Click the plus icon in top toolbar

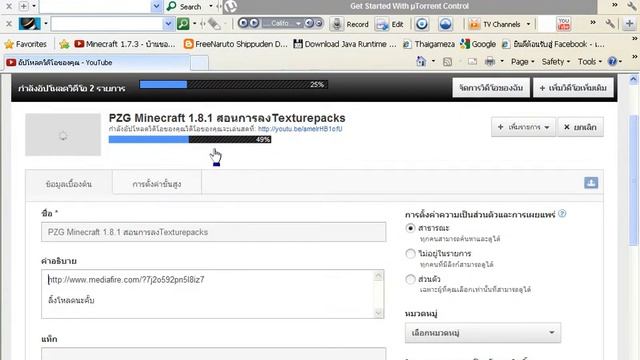point(23,6)
